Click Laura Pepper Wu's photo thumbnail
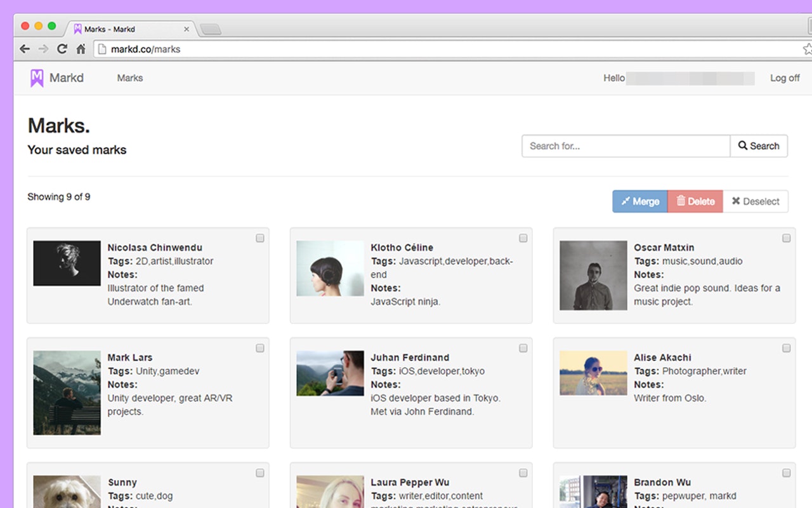Viewport: 812px width, 508px height. pyautogui.click(x=330, y=492)
